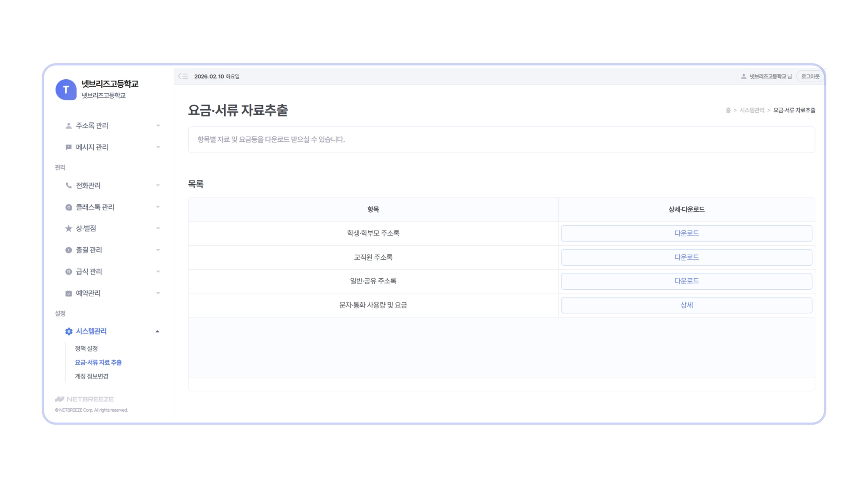
Task: Expand the 메시지 관리 dropdown arrow
Action: click(158, 147)
